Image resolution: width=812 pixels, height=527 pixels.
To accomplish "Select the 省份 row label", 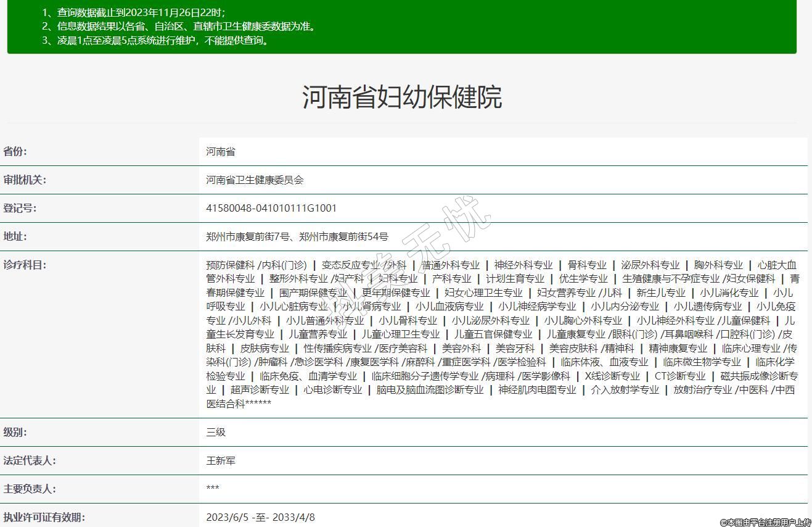I will pos(15,152).
